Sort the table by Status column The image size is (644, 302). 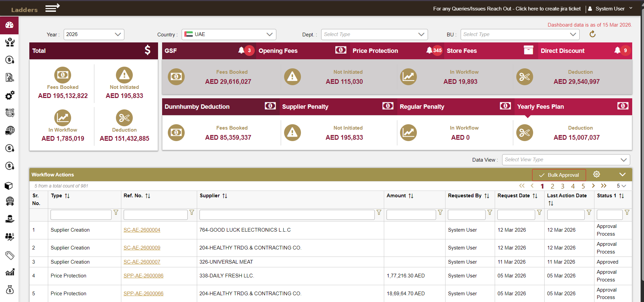click(x=621, y=196)
